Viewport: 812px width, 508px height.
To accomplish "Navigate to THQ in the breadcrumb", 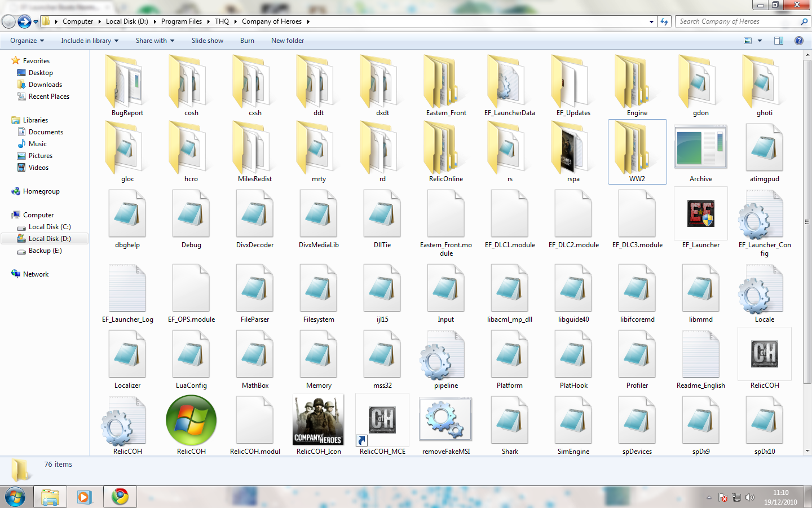I will click(x=222, y=21).
